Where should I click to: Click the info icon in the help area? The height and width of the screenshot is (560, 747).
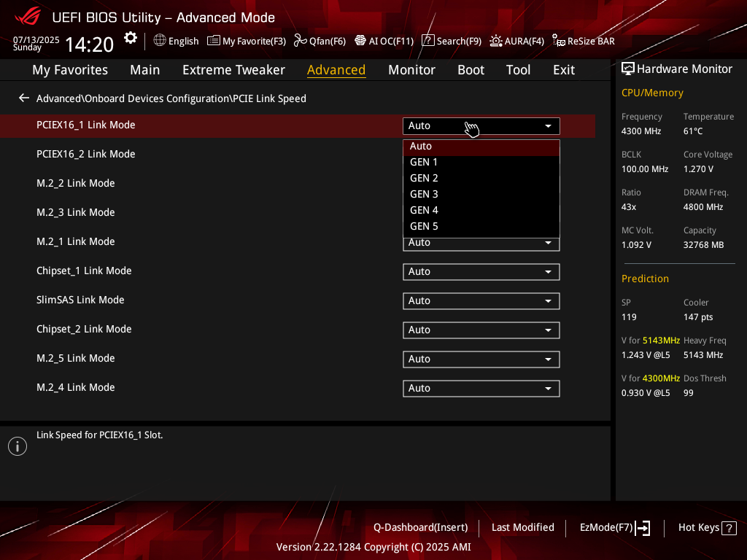coord(18,446)
